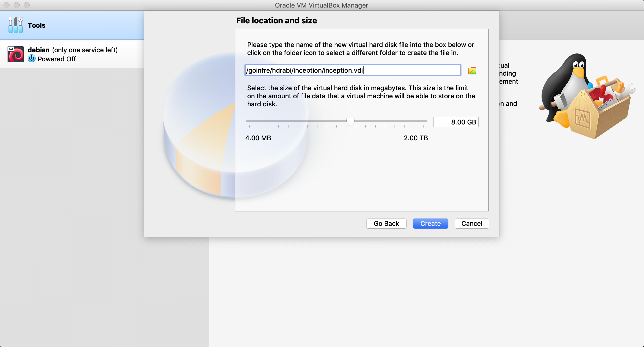Click the gray window minimize button
Viewport: 644px width, 347px height.
point(17,5)
